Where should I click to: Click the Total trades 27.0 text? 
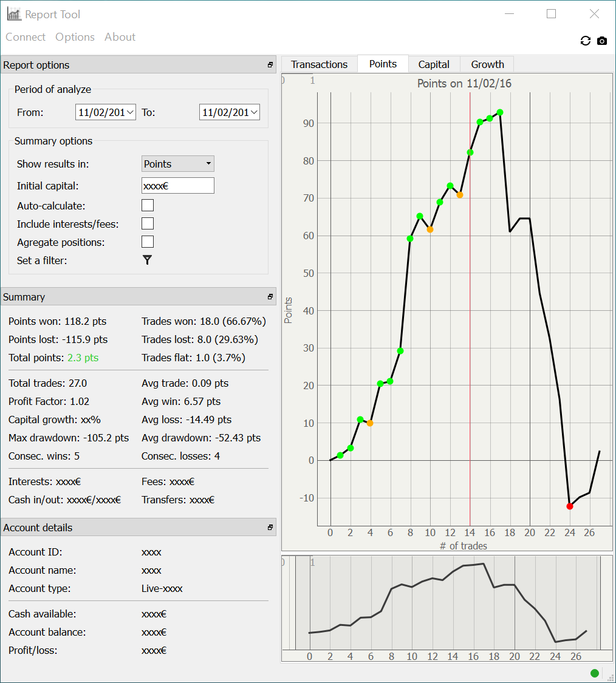(47, 383)
